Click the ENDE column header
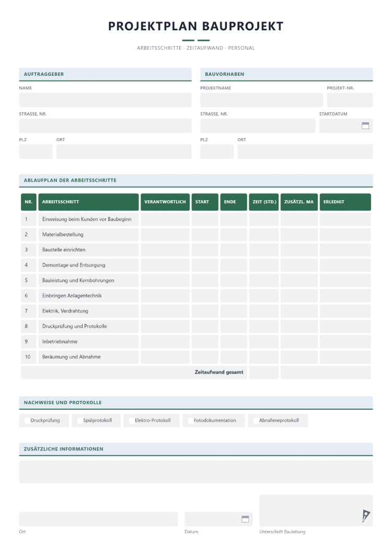Image resolution: width=392 pixels, height=554 pixels. pyautogui.click(x=234, y=202)
